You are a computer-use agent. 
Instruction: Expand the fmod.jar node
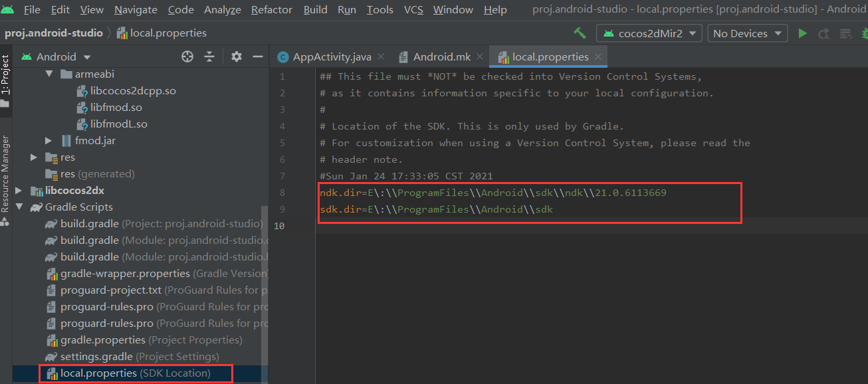point(49,140)
